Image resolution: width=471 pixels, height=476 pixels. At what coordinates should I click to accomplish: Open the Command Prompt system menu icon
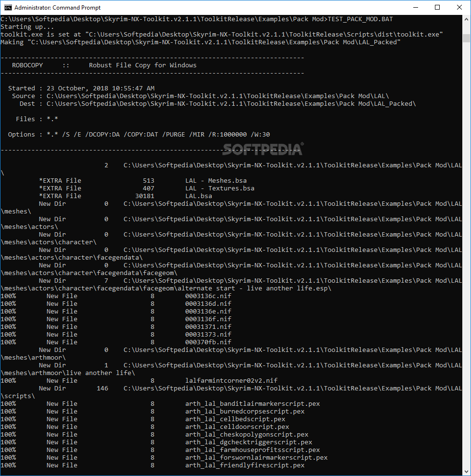click(x=8, y=7)
